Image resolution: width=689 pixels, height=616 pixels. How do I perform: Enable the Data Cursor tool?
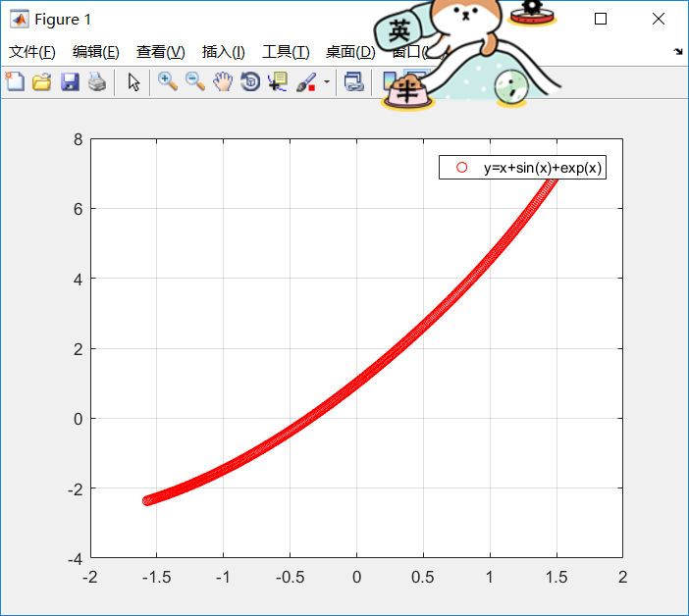(278, 82)
